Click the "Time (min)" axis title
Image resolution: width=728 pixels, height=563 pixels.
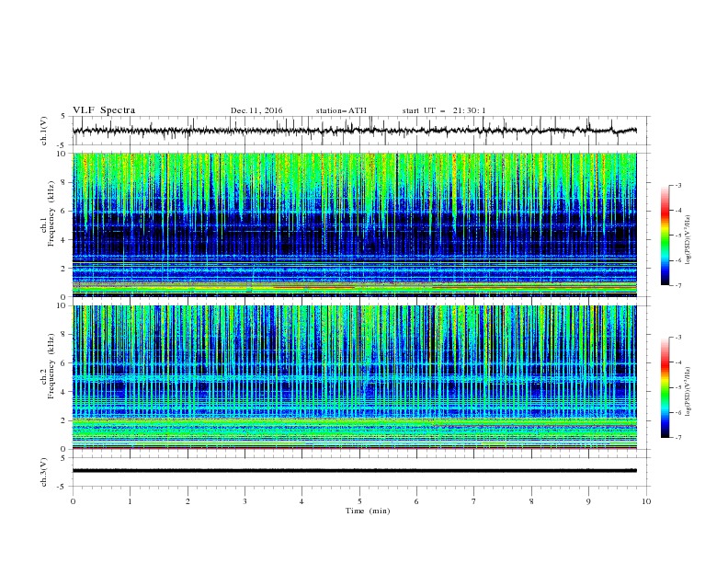tap(368, 511)
